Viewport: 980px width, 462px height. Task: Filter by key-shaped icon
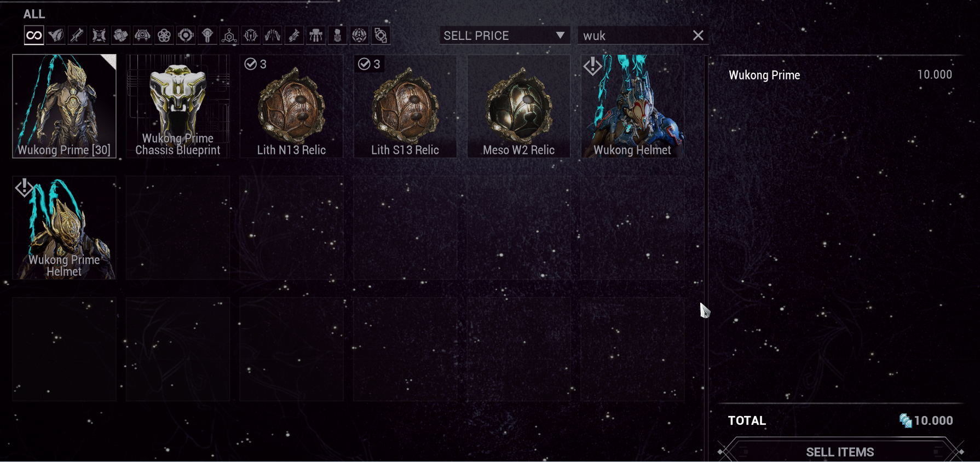207,36
